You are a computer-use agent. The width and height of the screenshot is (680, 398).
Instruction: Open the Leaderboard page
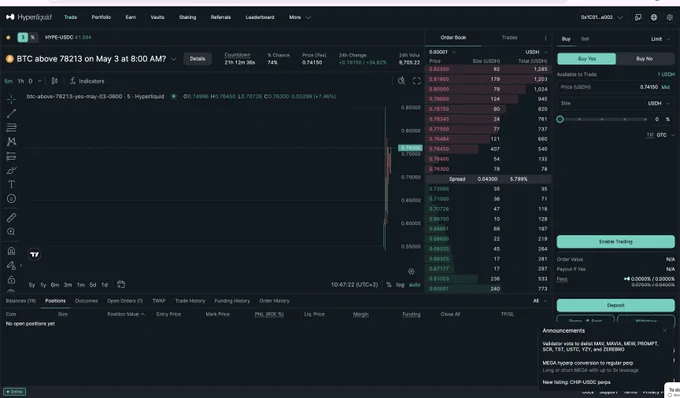click(260, 17)
